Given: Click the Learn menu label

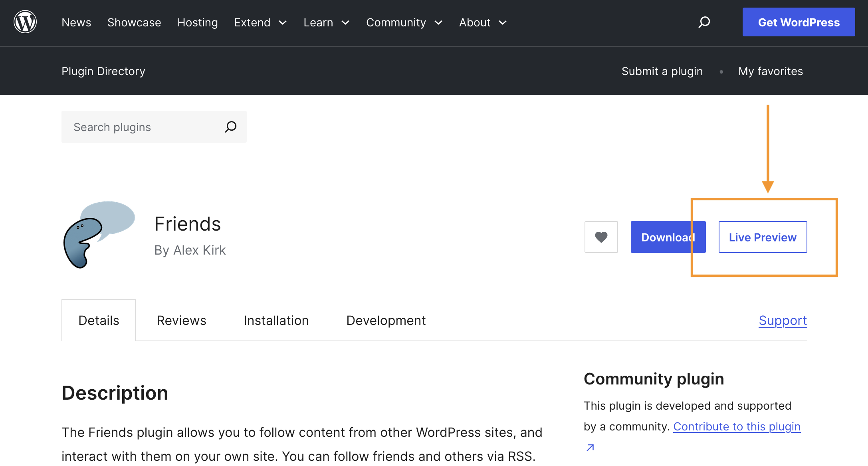Looking at the screenshot, I should [x=318, y=22].
